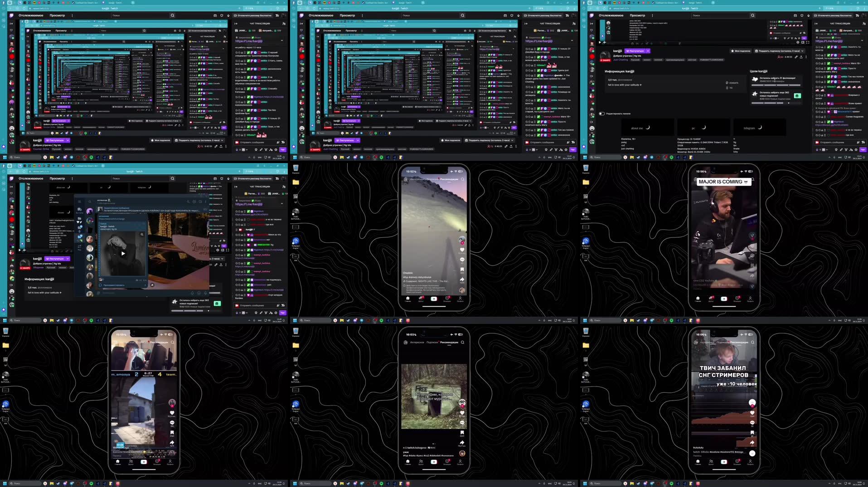Toggle theater mode in Цели kanjjiji frame

803,43
